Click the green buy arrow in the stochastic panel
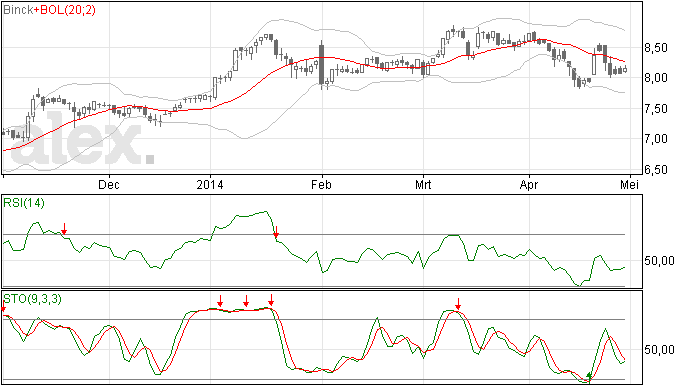The image size is (690, 387). click(x=589, y=377)
